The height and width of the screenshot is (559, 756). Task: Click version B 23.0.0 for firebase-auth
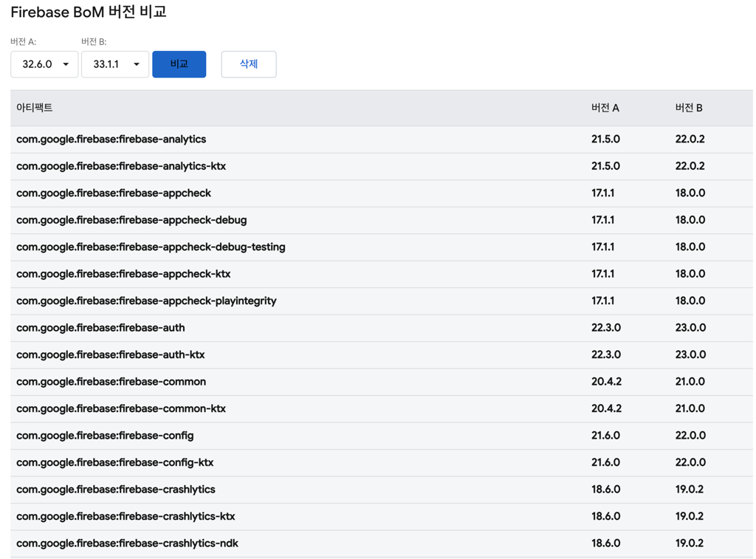(690, 328)
